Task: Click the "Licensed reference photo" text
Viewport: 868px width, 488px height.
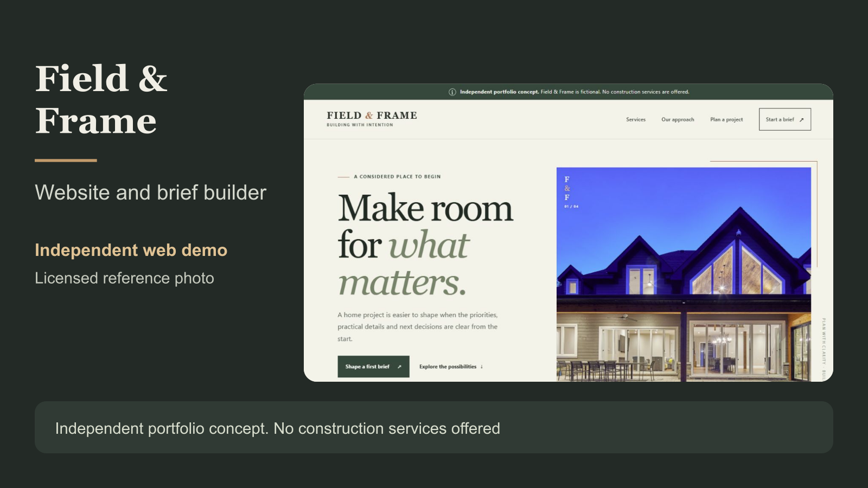Action: pyautogui.click(x=124, y=278)
